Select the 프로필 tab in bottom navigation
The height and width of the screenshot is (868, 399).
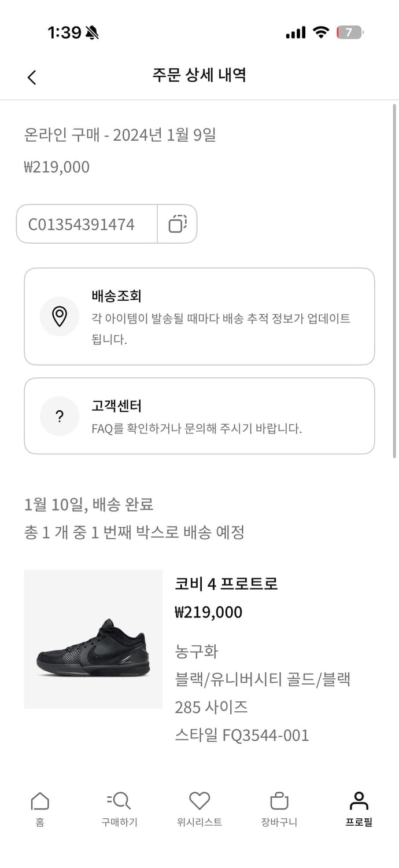(x=359, y=810)
